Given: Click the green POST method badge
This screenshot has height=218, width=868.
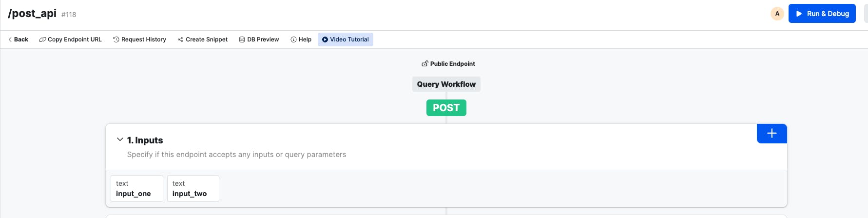Looking at the screenshot, I should tap(446, 108).
